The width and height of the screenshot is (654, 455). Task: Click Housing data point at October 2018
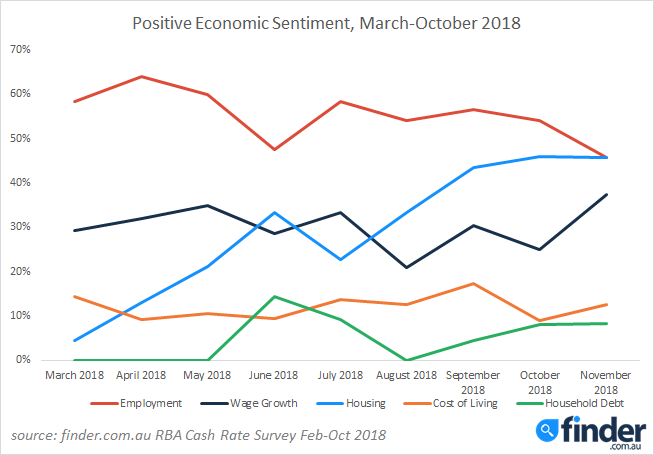(x=539, y=157)
